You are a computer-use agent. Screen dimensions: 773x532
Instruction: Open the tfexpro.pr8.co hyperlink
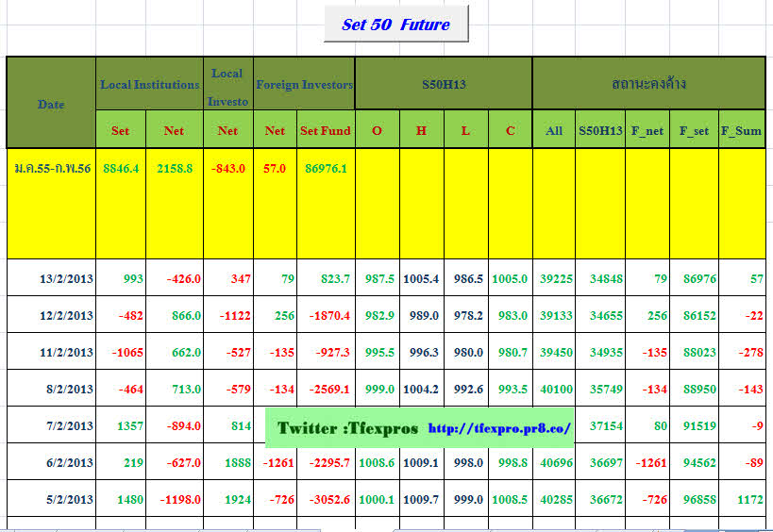pos(499,428)
